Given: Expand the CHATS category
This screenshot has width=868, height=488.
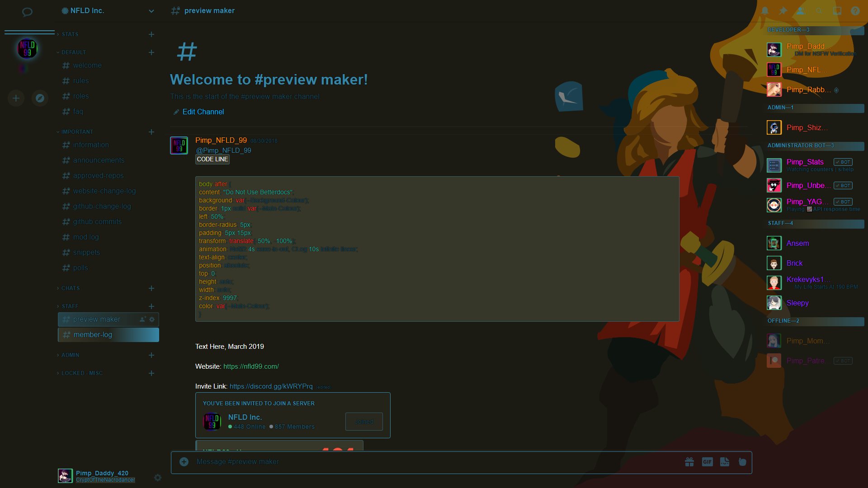Looking at the screenshot, I should (x=71, y=288).
